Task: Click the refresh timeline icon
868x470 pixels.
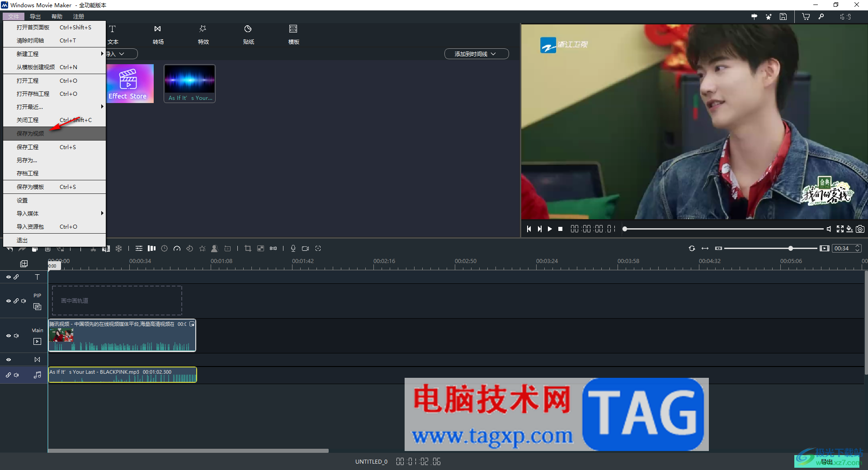Action: [692, 249]
